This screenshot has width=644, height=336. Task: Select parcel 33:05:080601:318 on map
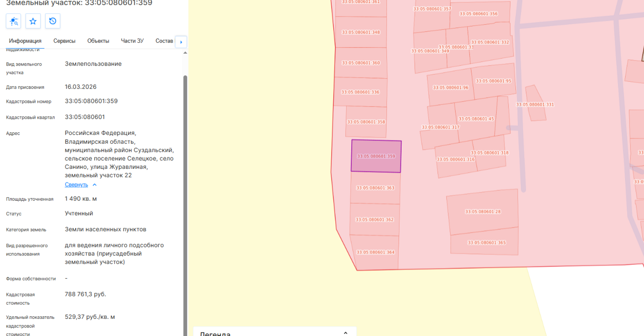click(490, 153)
